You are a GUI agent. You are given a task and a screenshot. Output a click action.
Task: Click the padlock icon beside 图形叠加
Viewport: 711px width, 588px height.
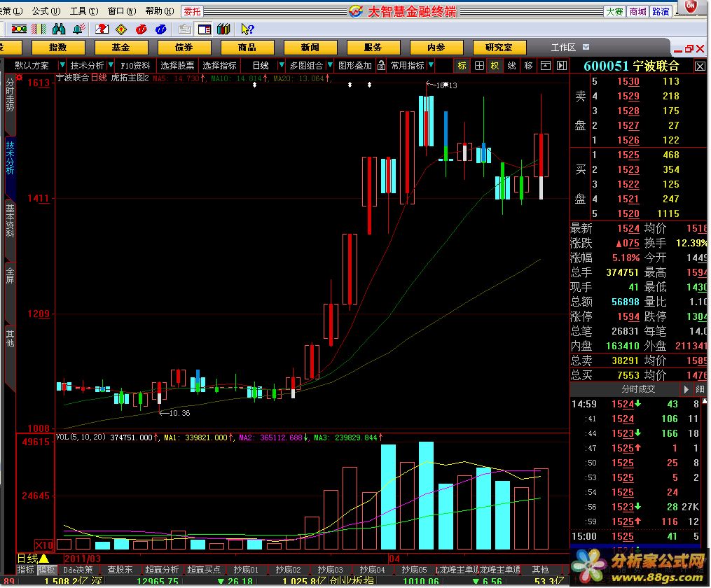coord(382,66)
